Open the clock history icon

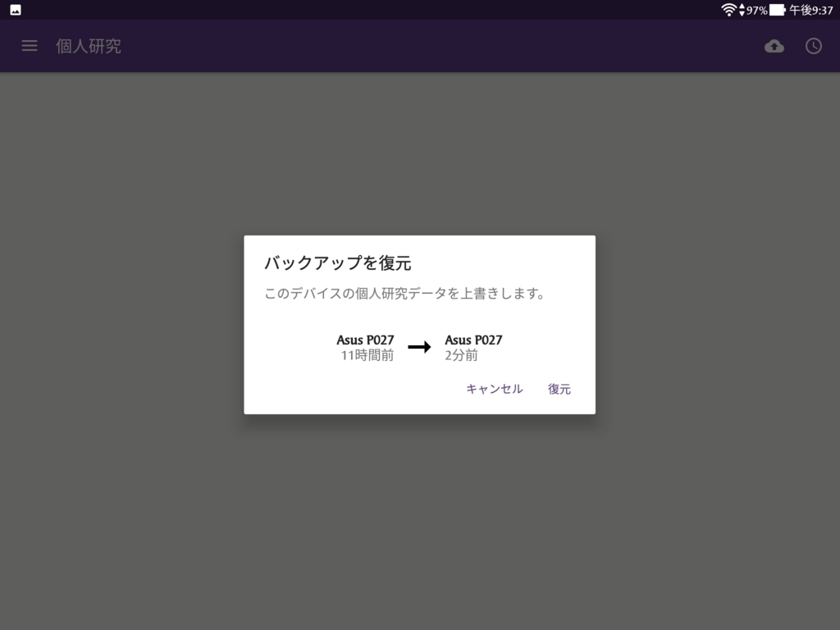pos(813,46)
